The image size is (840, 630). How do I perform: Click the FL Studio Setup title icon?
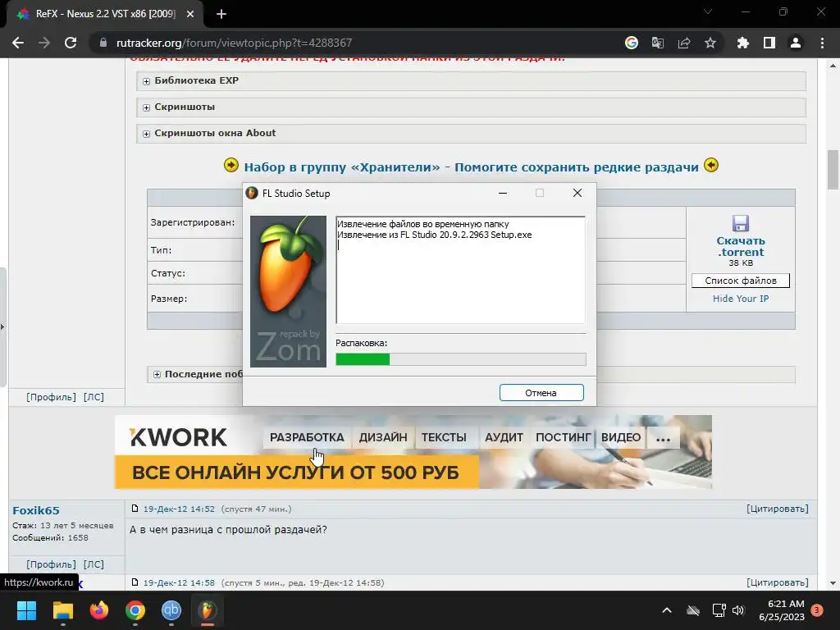coord(251,193)
